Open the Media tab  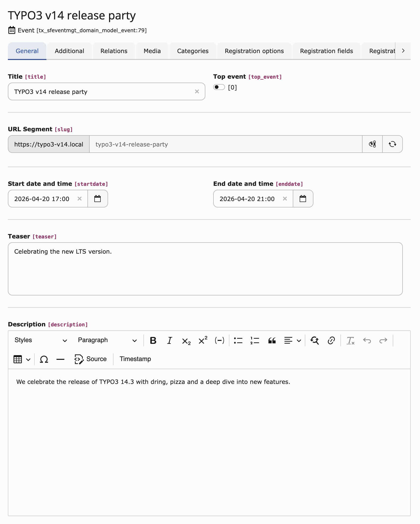pyautogui.click(x=152, y=51)
